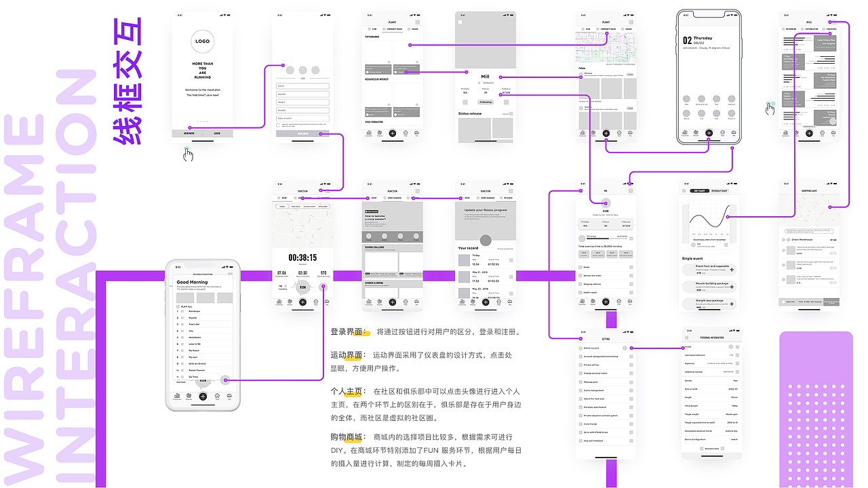Tap plus icon on the Thursday weather phone
This screenshot has height=488, width=868.
(x=709, y=134)
